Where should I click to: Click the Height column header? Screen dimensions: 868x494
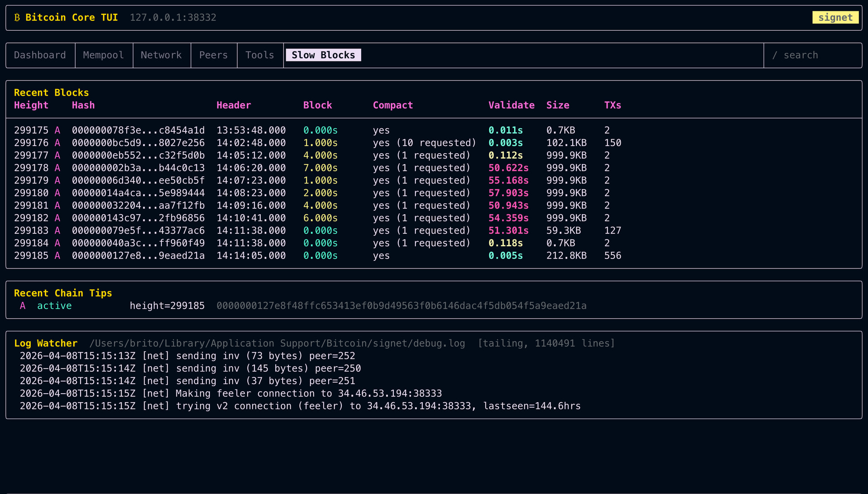[x=31, y=105]
